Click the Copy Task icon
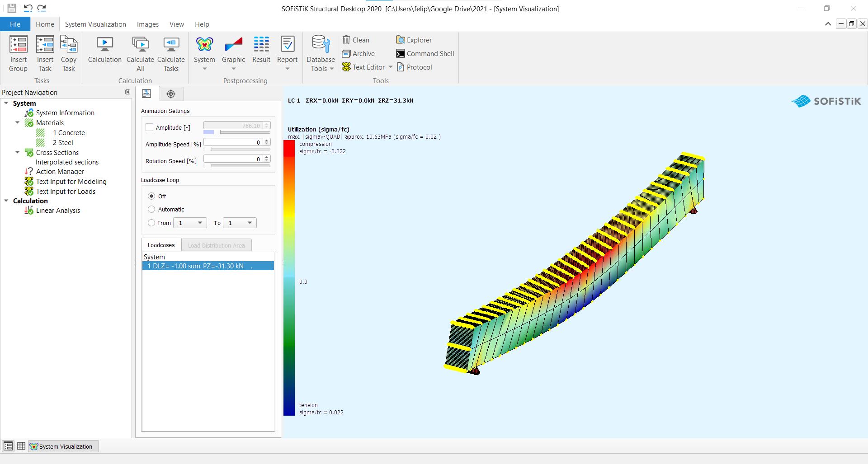868x464 pixels. pyautogui.click(x=69, y=53)
